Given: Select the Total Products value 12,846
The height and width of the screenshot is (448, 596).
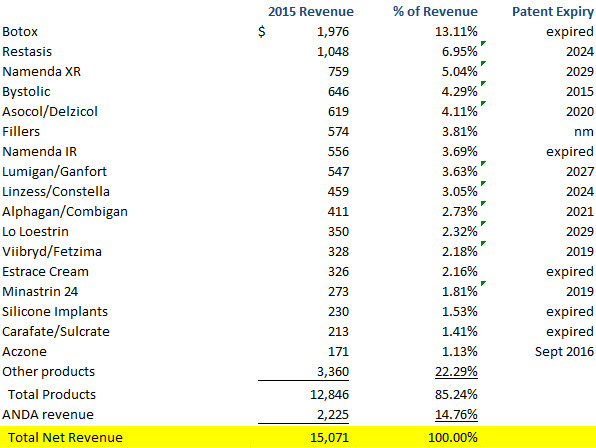Looking at the screenshot, I should pos(329,394).
